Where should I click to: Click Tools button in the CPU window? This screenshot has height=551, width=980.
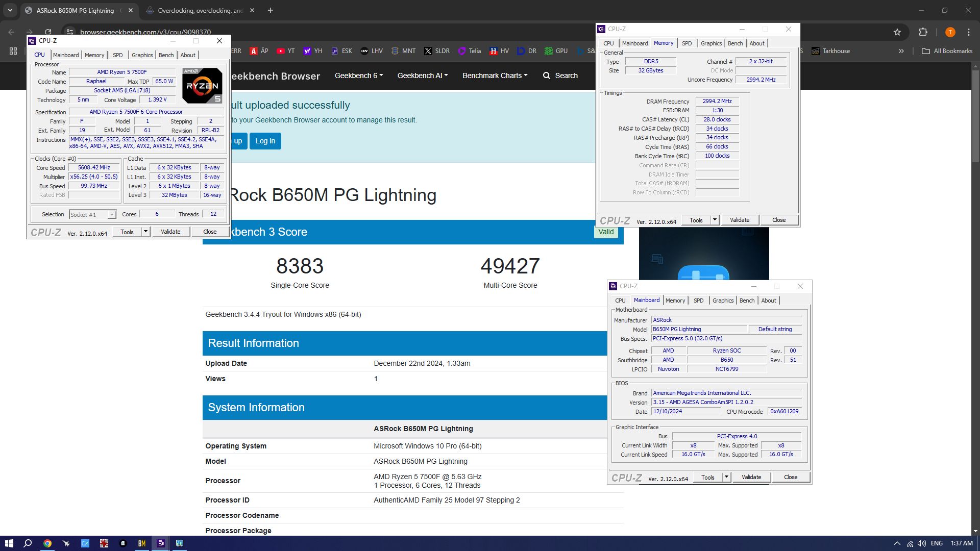tap(127, 232)
